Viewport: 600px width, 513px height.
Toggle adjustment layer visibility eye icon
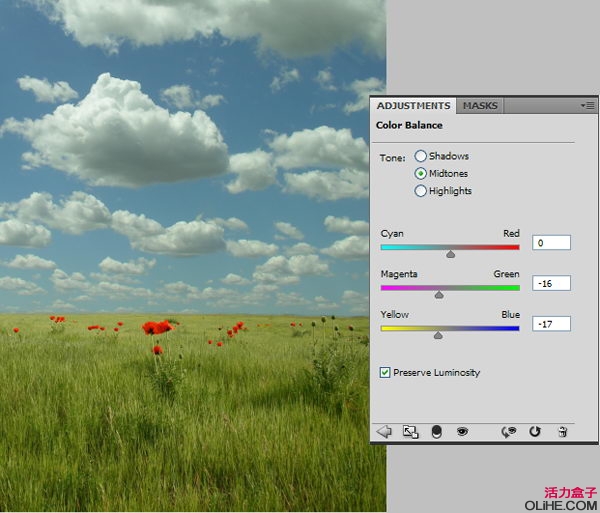pos(462,432)
